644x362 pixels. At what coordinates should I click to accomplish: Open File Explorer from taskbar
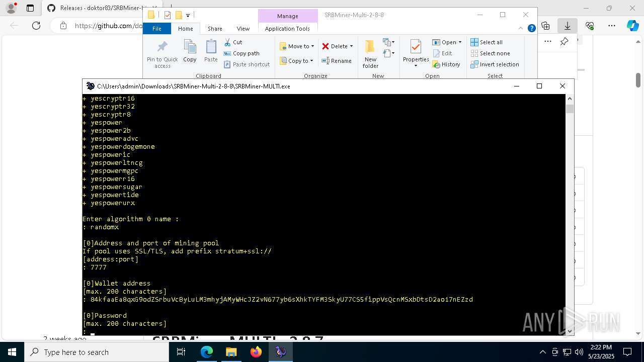pyautogui.click(x=231, y=352)
